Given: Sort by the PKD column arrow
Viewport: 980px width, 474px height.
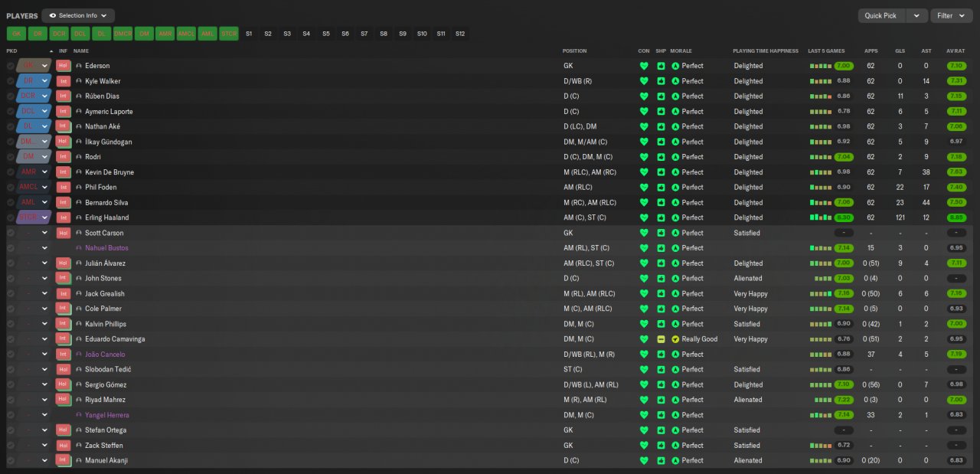Looking at the screenshot, I should 52,51.
